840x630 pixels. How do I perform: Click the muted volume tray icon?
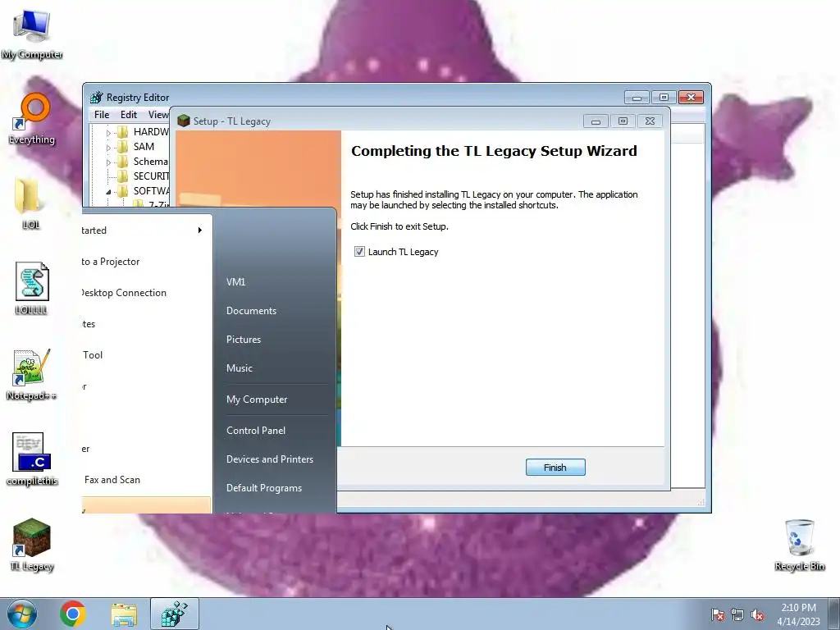(x=757, y=614)
